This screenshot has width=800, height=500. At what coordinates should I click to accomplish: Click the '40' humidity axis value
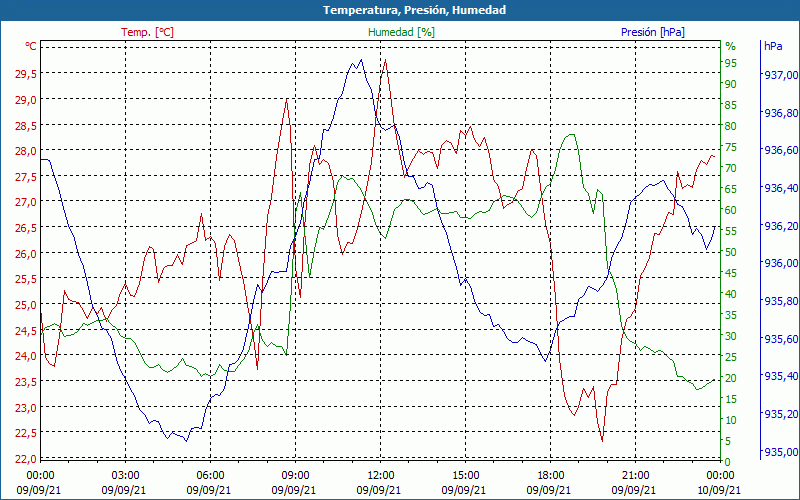[731, 294]
